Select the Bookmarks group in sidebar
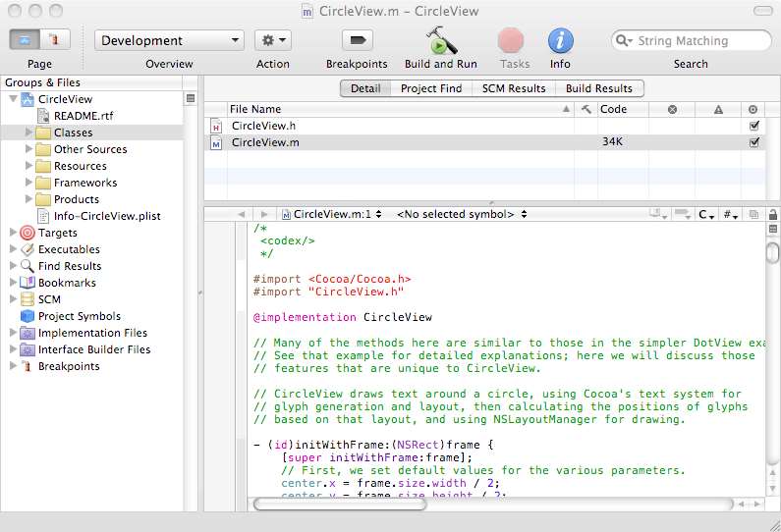Viewport: 781px width, 532px height. [67, 283]
